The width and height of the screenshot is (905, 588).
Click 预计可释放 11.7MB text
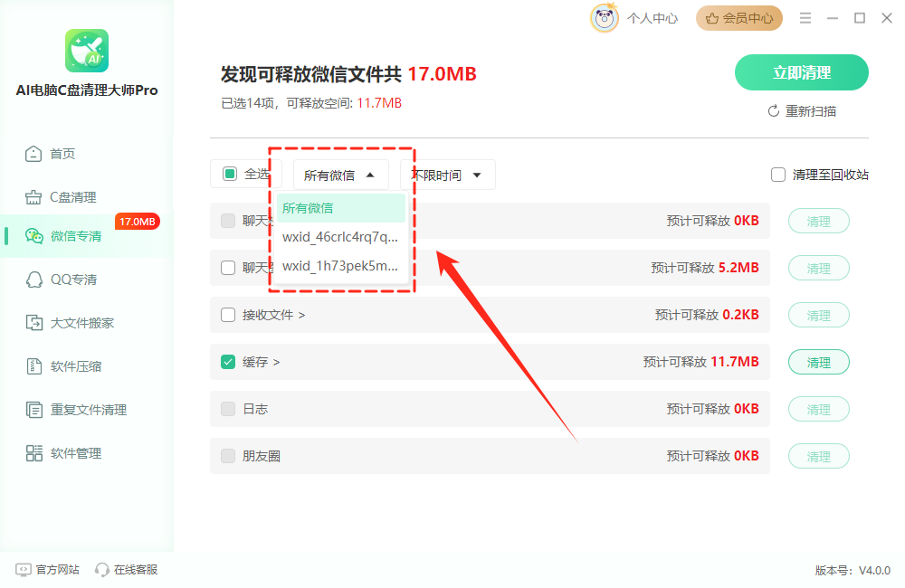coord(700,362)
